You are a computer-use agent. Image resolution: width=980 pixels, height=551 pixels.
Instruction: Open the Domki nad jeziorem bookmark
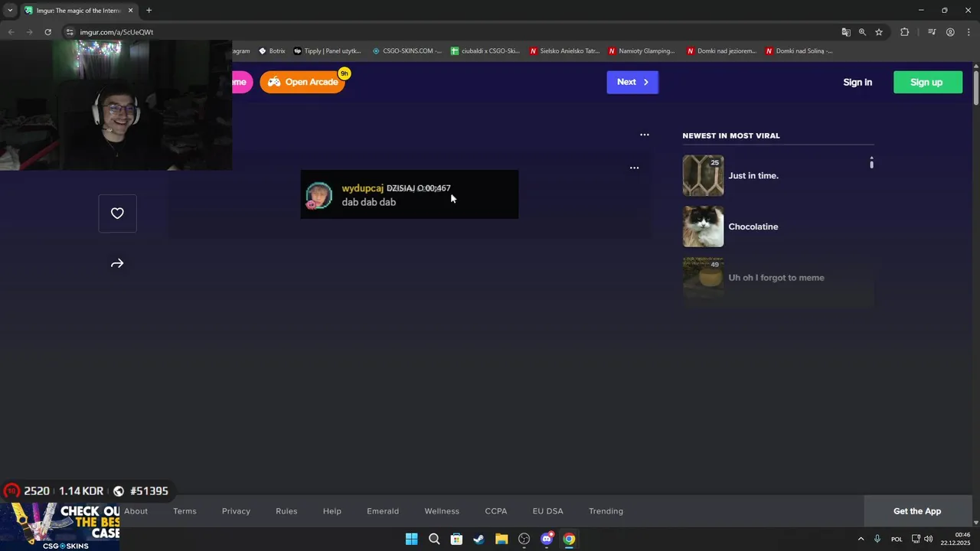721,51
